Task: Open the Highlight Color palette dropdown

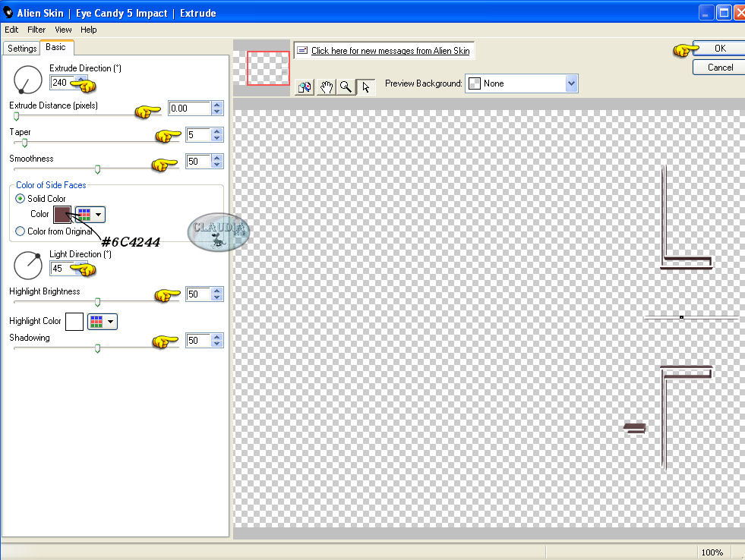Action: tap(103, 321)
